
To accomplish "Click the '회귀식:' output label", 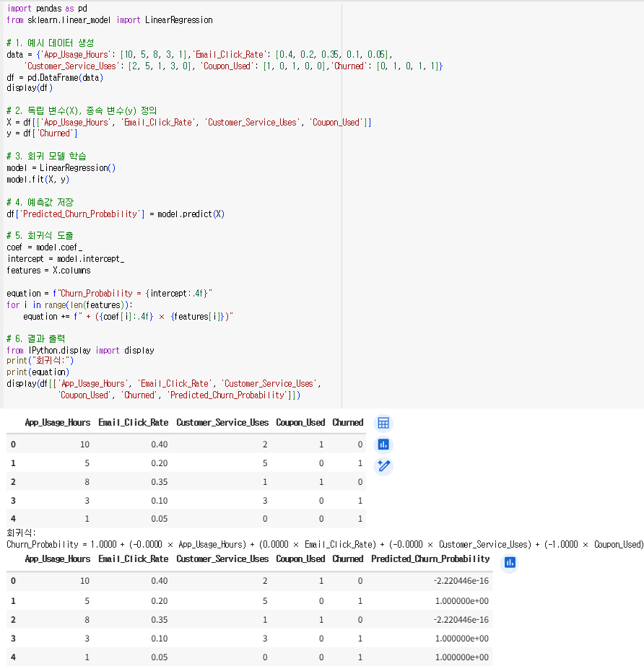I will 21,533.
